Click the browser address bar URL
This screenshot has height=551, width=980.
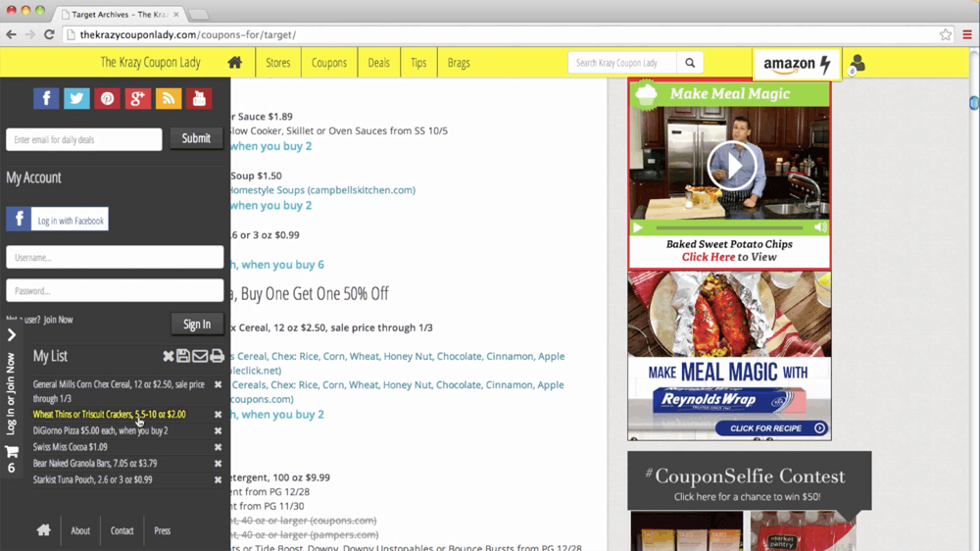click(188, 34)
